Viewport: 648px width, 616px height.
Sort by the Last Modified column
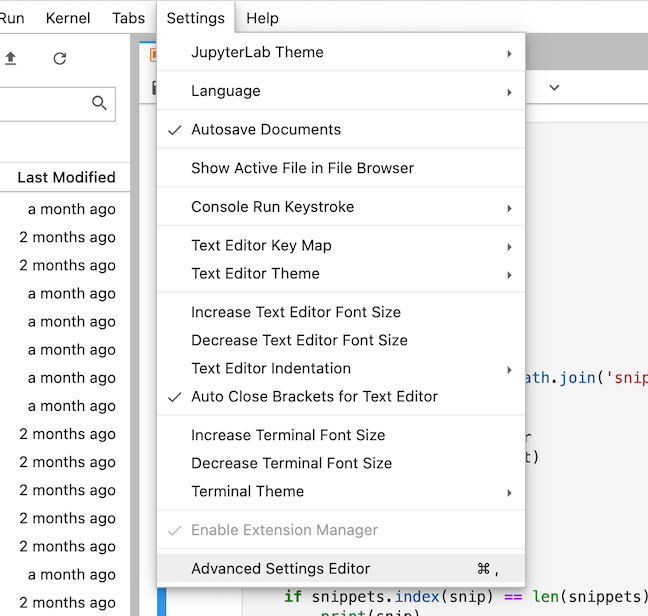click(x=66, y=177)
